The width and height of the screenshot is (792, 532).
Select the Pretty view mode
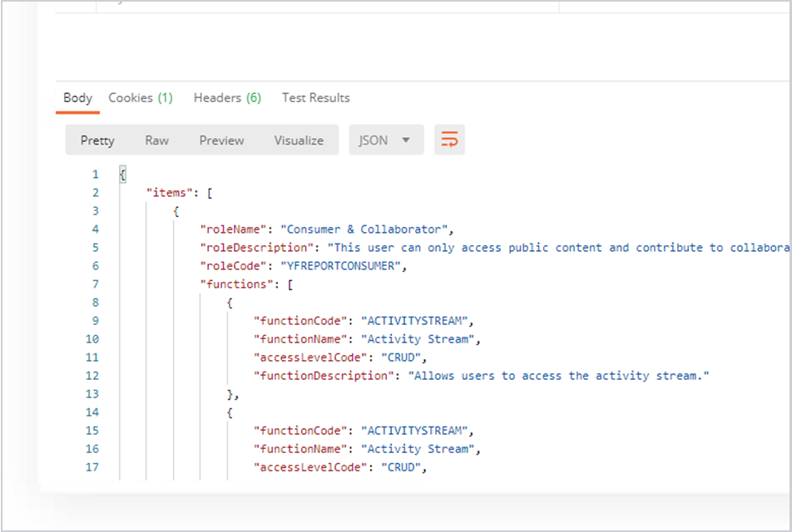[97, 140]
